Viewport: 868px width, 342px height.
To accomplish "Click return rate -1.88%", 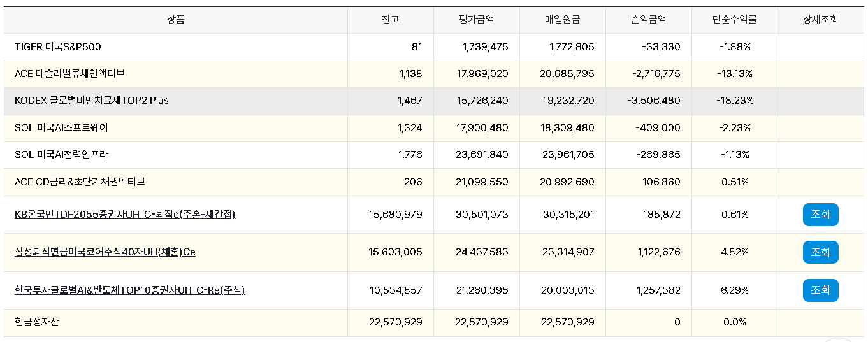I will point(735,47).
